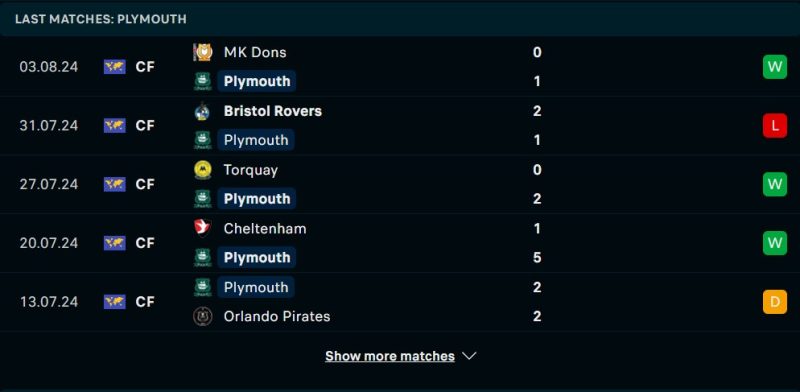Click the Orlando Pirates club crest

point(203,316)
